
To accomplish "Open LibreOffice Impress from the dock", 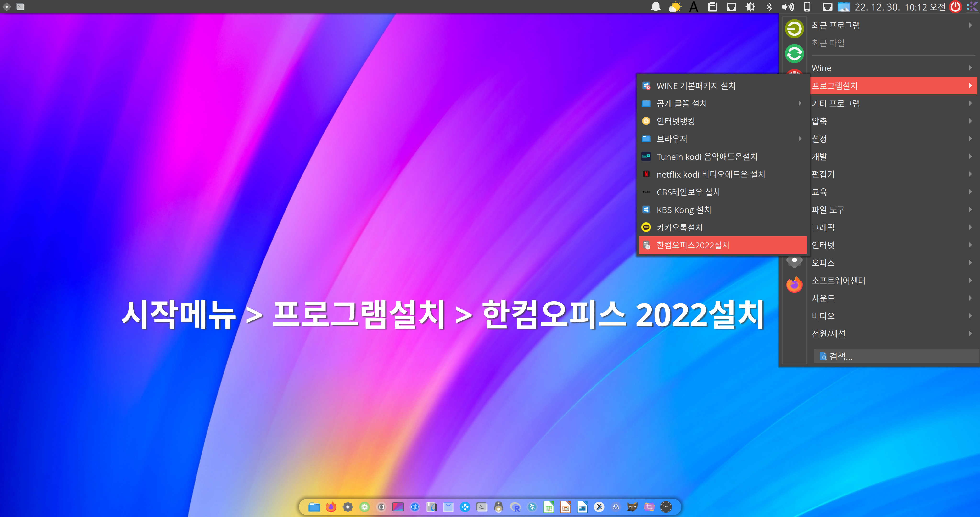I will point(565,507).
